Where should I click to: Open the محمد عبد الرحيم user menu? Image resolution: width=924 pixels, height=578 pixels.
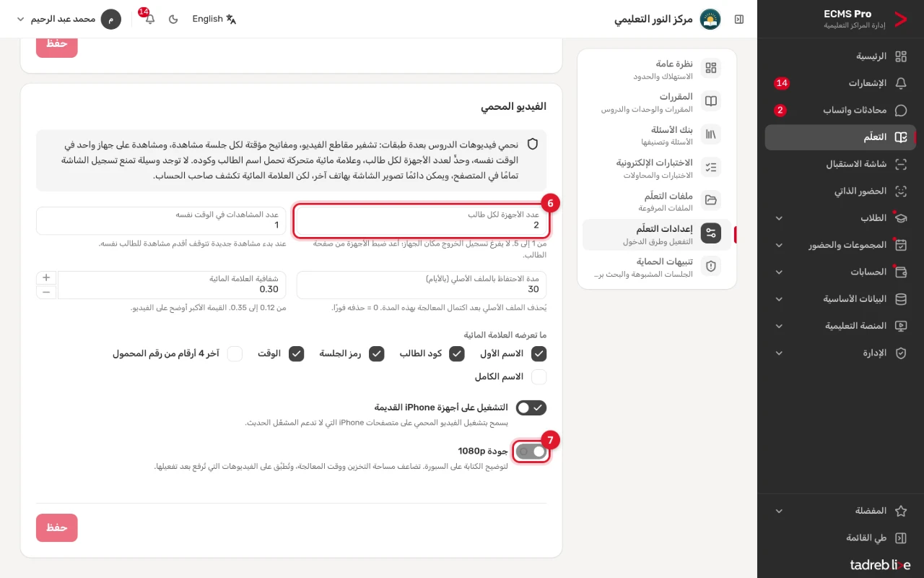click(x=69, y=19)
